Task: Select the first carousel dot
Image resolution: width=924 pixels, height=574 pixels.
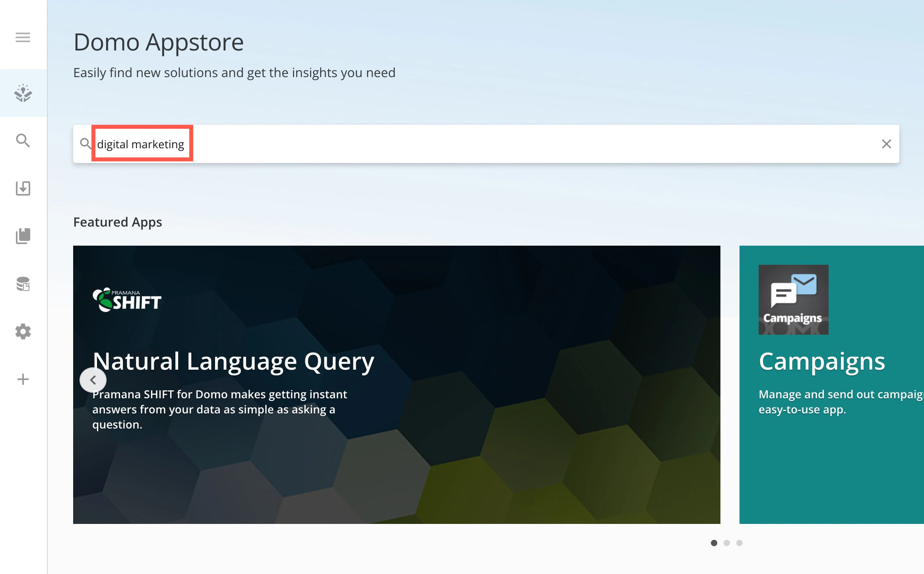Action: (x=714, y=543)
